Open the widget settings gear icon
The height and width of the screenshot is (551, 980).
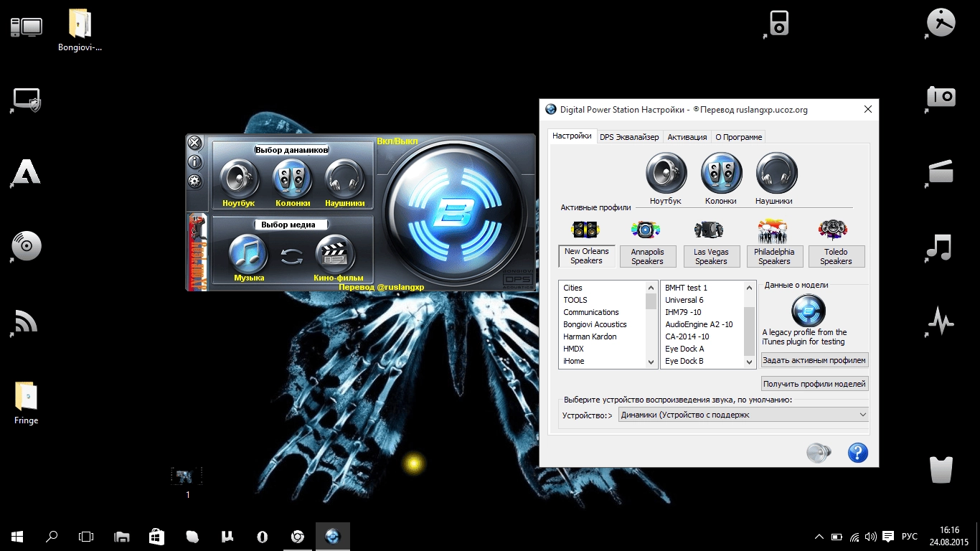195,182
